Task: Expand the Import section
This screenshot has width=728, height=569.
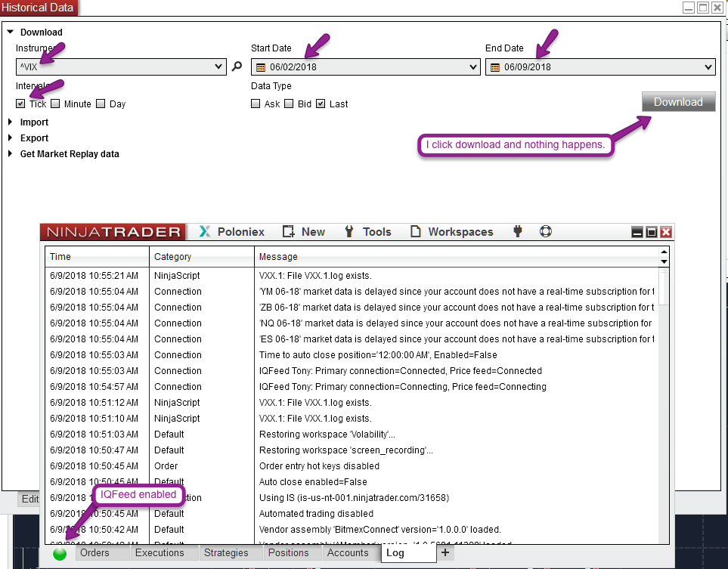Action: (x=11, y=122)
